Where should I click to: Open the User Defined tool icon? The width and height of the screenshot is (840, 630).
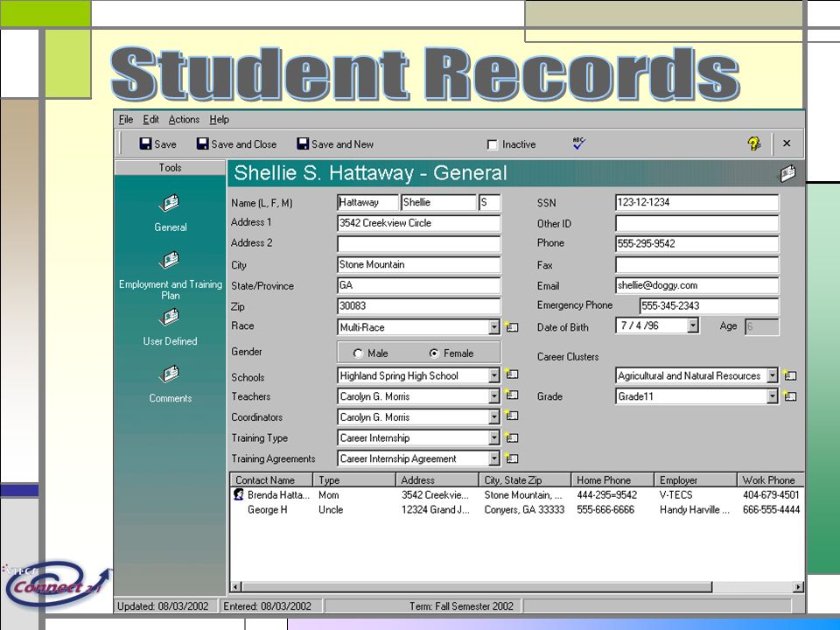tap(171, 317)
